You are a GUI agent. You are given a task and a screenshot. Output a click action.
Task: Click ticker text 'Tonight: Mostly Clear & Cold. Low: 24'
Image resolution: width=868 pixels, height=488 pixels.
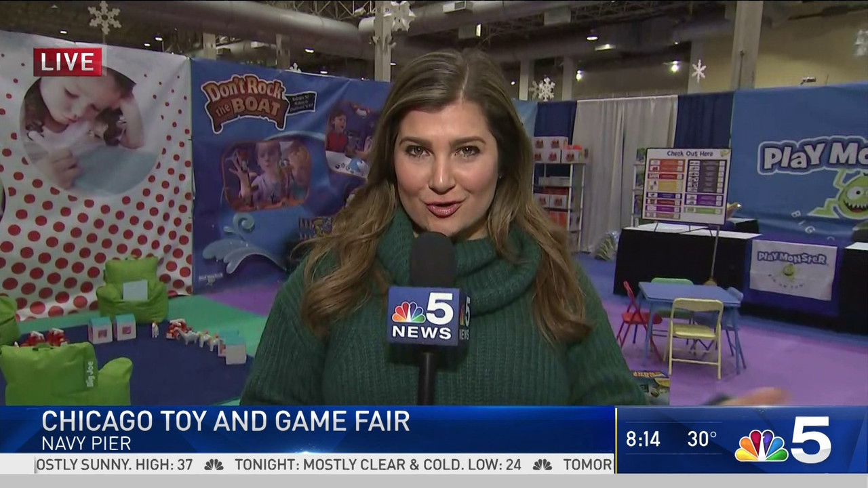[378, 465]
